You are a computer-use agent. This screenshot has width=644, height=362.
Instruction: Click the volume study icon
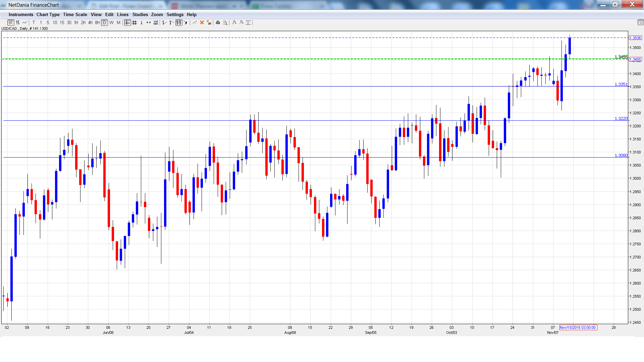click(x=156, y=22)
